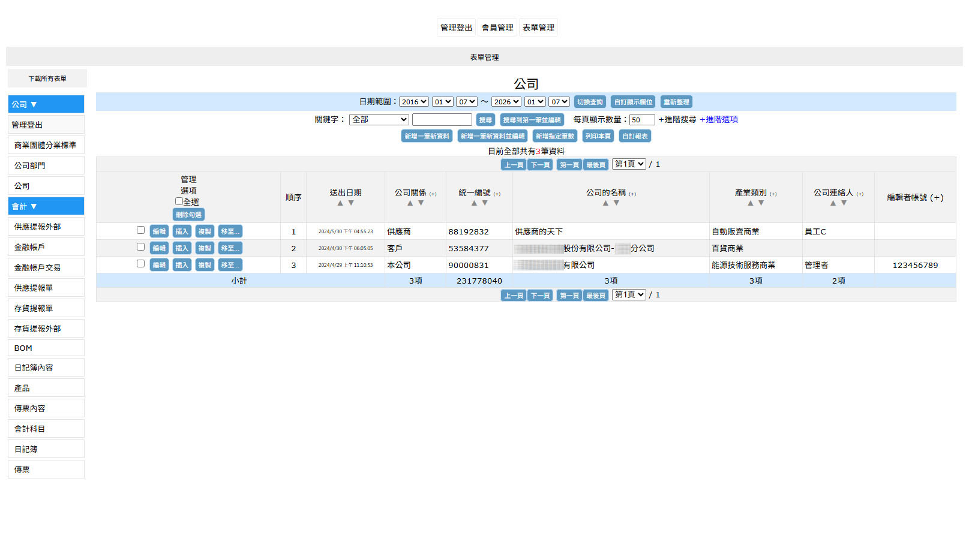Click the (+) next to 公司的名稱 header
This screenshot has height=560, width=969.
coord(632,194)
